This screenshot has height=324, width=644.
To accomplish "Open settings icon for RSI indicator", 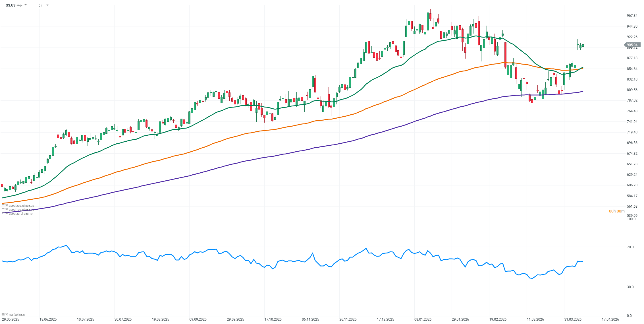I will [3, 314].
